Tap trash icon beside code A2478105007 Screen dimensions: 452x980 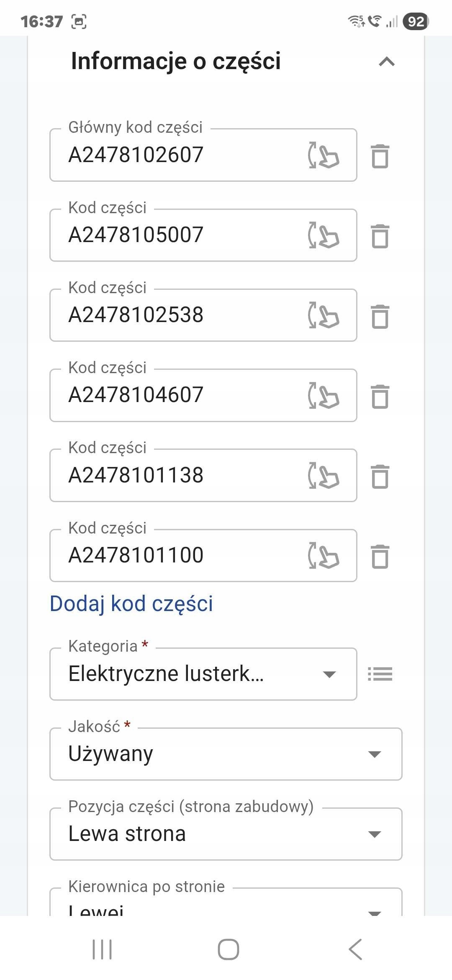pos(380,236)
